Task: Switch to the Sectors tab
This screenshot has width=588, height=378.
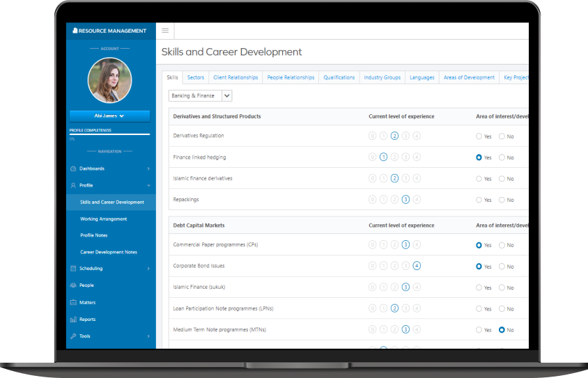Action: pyautogui.click(x=196, y=77)
